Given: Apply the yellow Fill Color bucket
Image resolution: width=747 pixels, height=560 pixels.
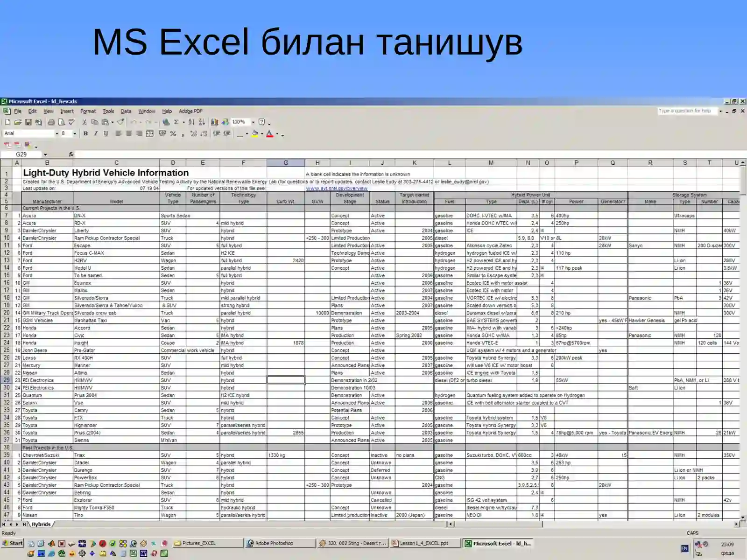Looking at the screenshot, I should point(255,133).
